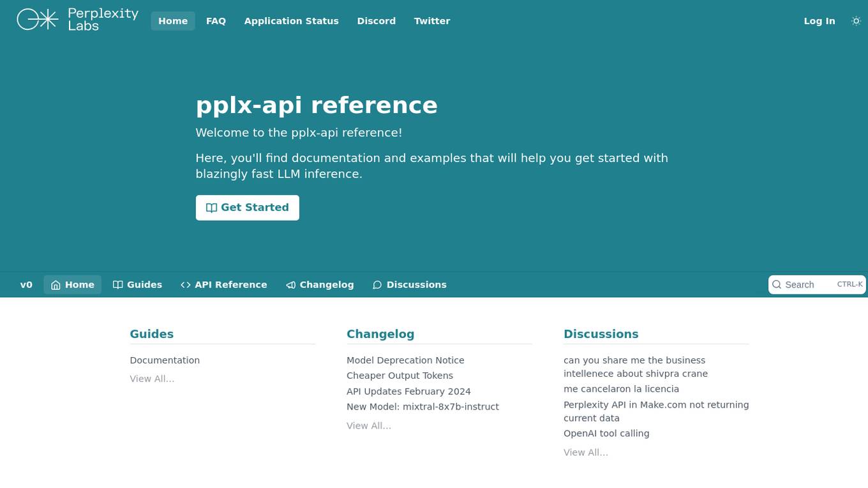Open the API Reference tab

[x=223, y=285]
